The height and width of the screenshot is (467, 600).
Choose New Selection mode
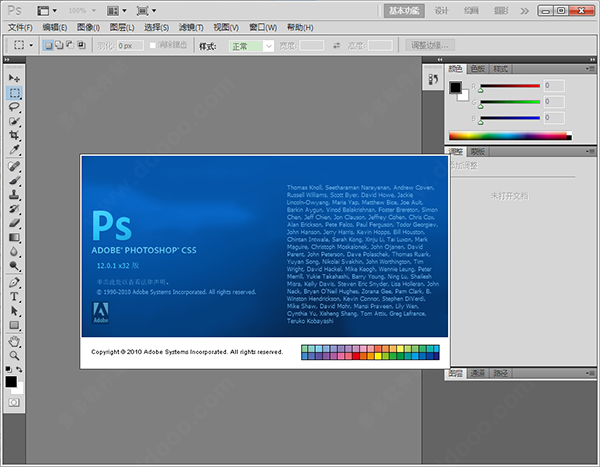[x=48, y=45]
